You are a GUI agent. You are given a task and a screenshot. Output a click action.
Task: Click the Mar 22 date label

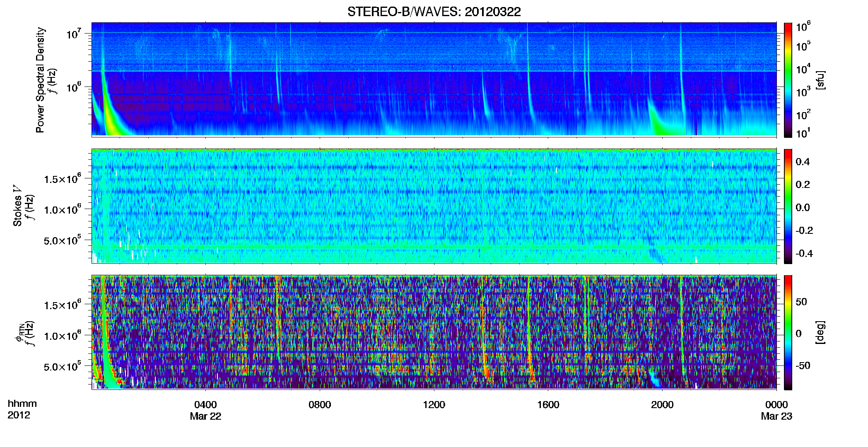205,416
